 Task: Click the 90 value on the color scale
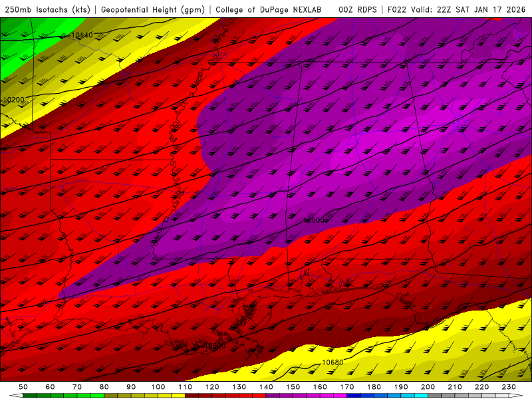coord(131,387)
